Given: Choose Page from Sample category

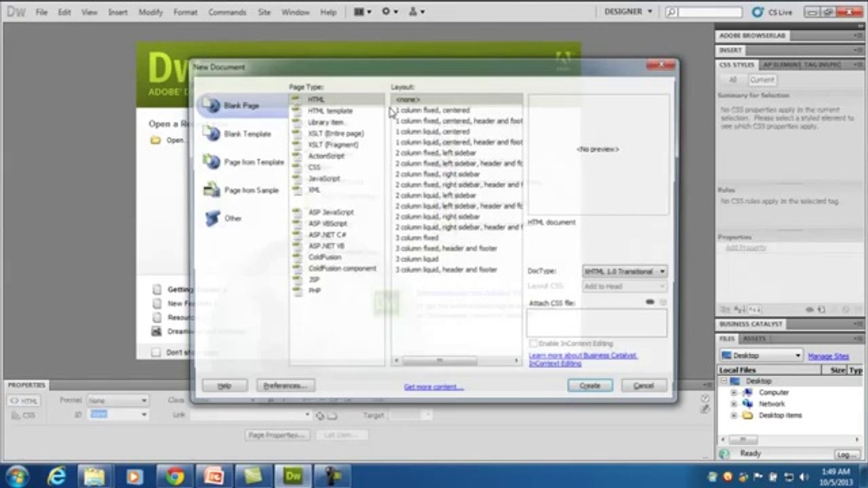Looking at the screenshot, I should tap(241, 190).
